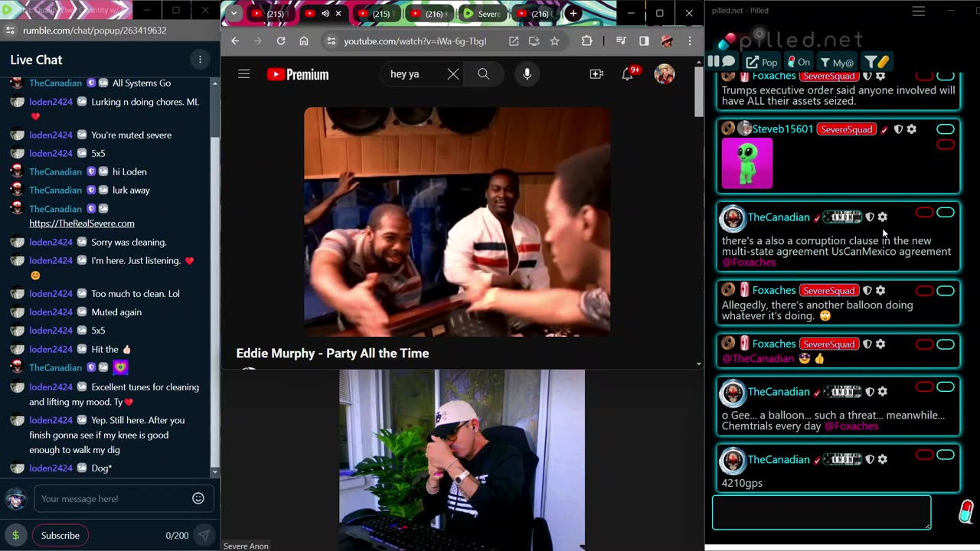
Task: Toggle red pill on Foxaches balloon message
Action: coord(925,291)
